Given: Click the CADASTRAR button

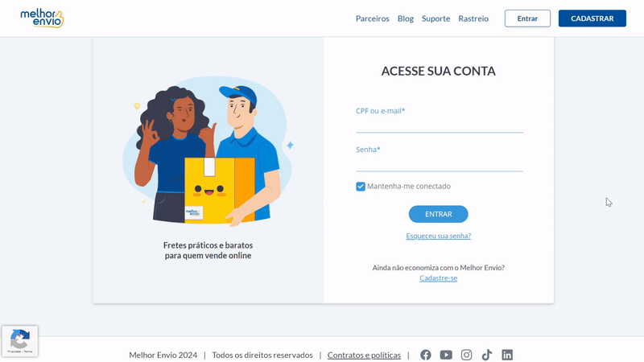Looking at the screenshot, I should [592, 19].
